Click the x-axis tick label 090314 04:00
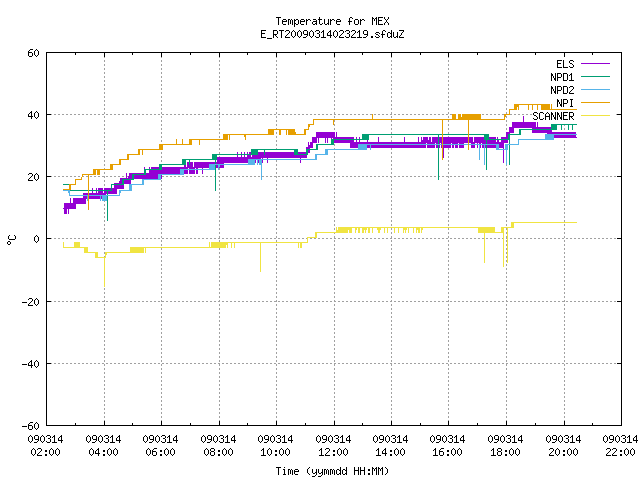This screenshot has width=640, height=480. coord(103,446)
